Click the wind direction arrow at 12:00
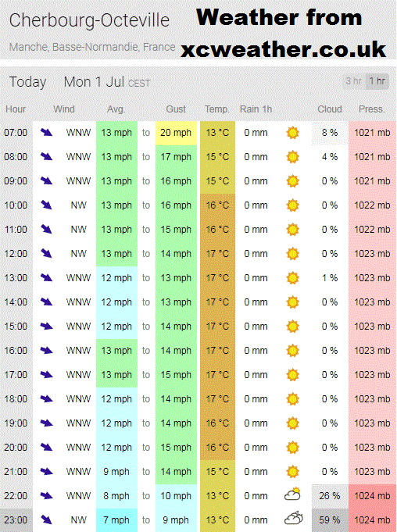The height and width of the screenshot is (532, 397). [x=46, y=253]
